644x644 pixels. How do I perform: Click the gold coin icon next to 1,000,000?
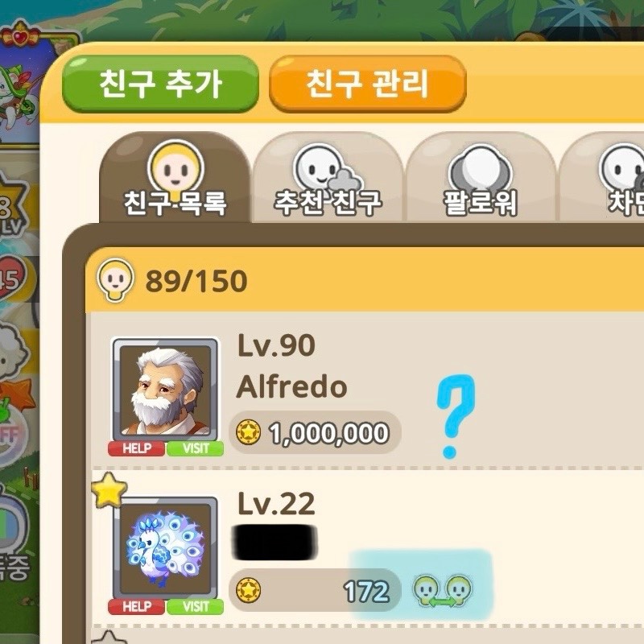pyautogui.click(x=248, y=432)
